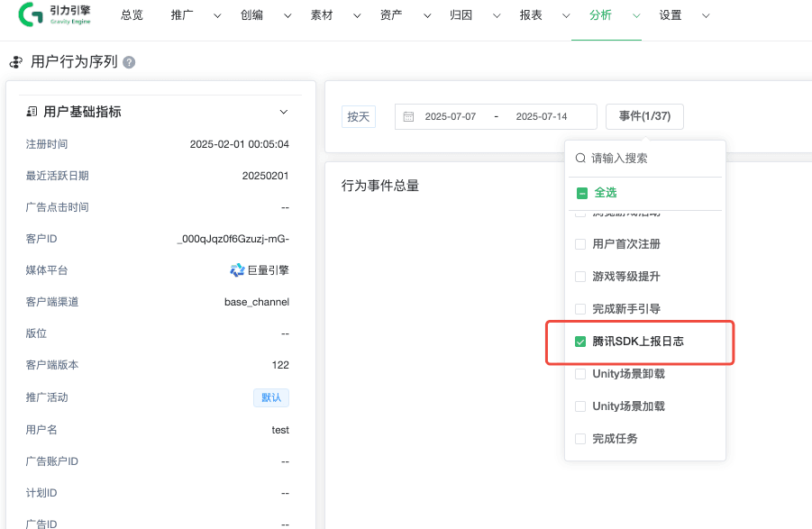Click the 默认 campaign tag
The image size is (812, 529).
271,397
